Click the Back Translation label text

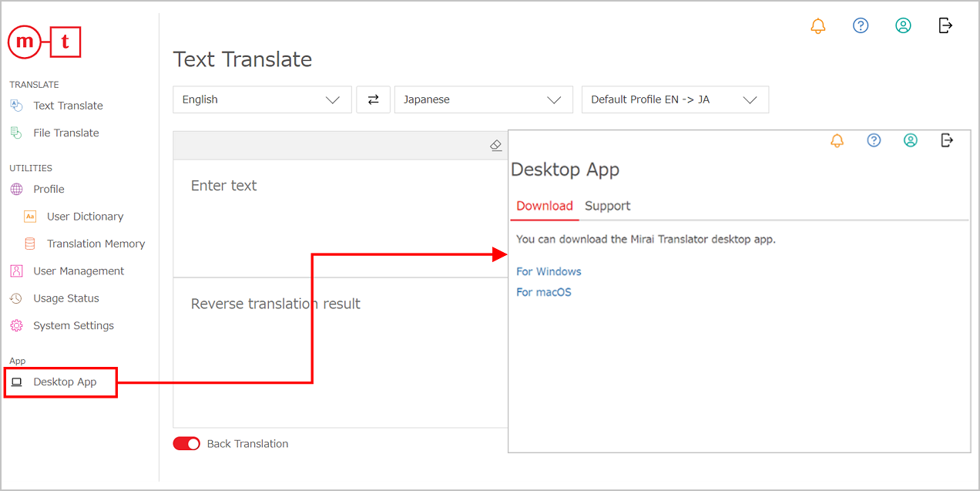[x=247, y=444]
